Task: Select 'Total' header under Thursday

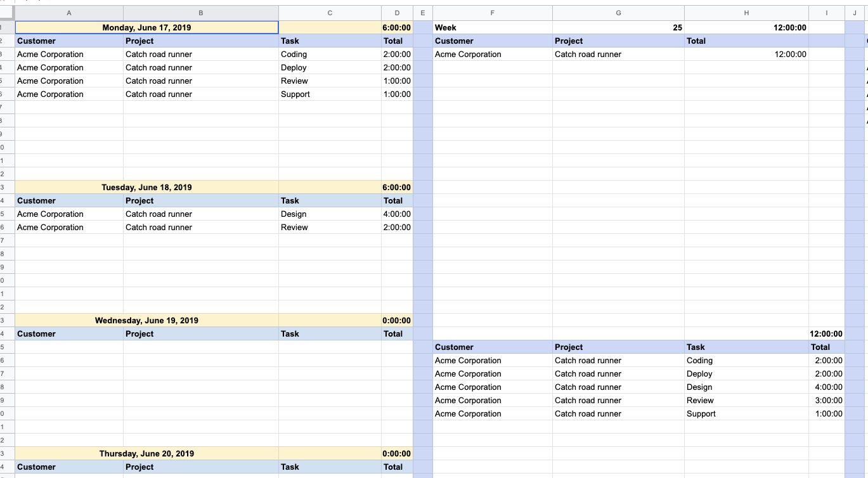Action: tap(397, 467)
